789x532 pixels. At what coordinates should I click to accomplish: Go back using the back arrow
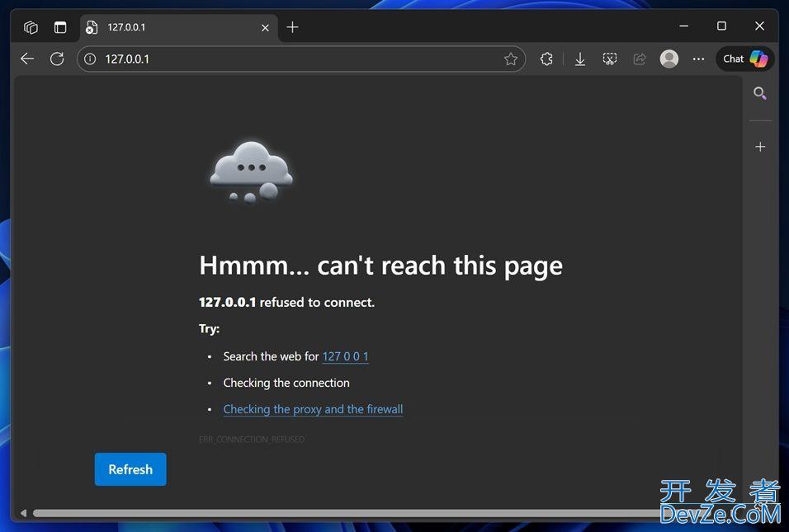click(x=27, y=59)
